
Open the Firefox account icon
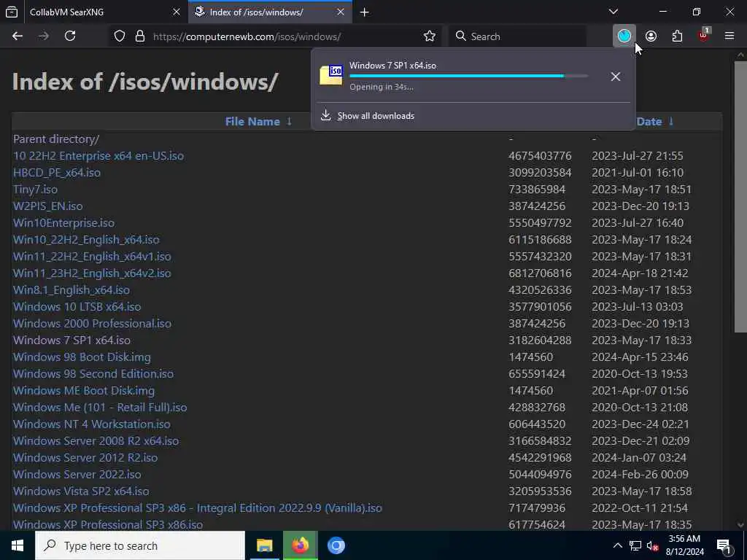pos(651,36)
